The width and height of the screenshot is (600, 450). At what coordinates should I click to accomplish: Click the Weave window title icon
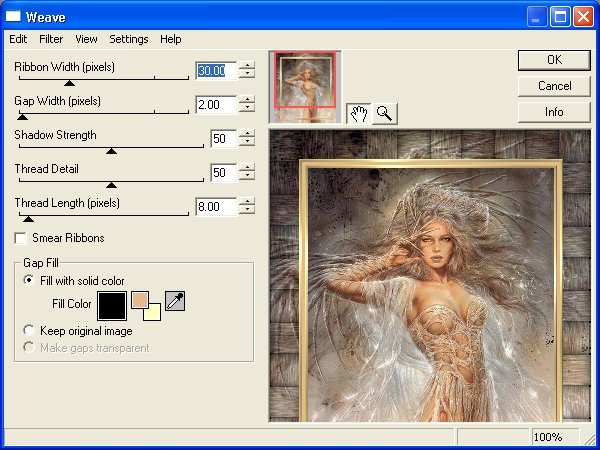[x=13, y=16]
